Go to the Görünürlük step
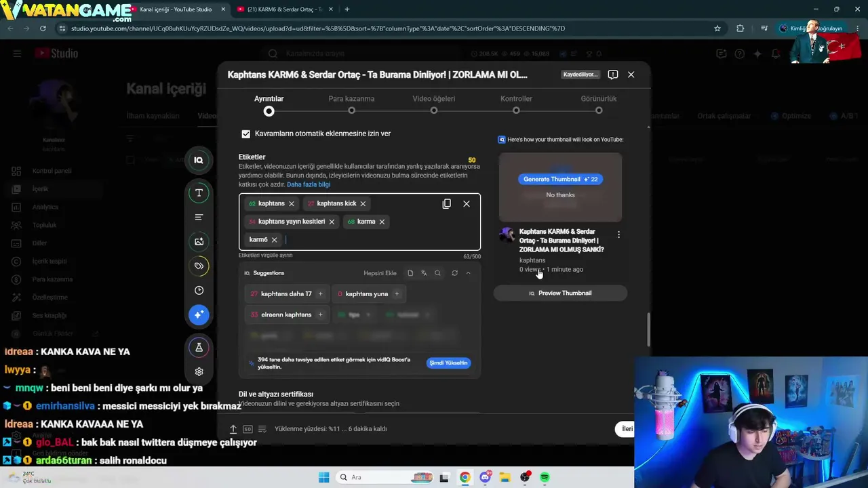 pyautogui.click(x=599, y=104)
